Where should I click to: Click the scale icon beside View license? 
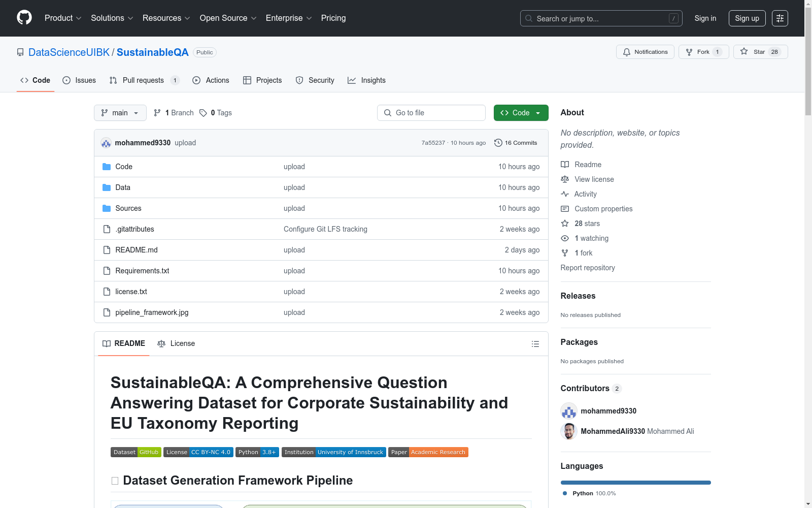click(565, 179)
